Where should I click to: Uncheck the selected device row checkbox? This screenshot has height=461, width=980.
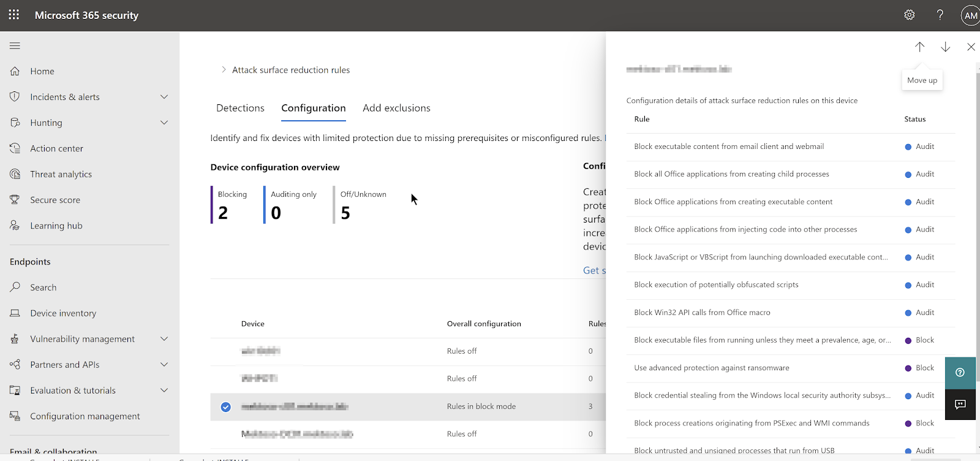tap(226, 407)
